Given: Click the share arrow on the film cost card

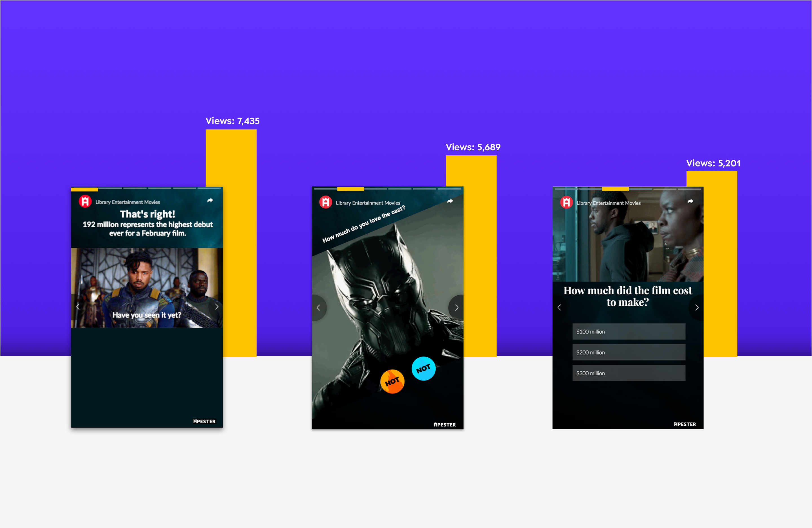Looking at the screenshot, I should [x=690, y=201].
